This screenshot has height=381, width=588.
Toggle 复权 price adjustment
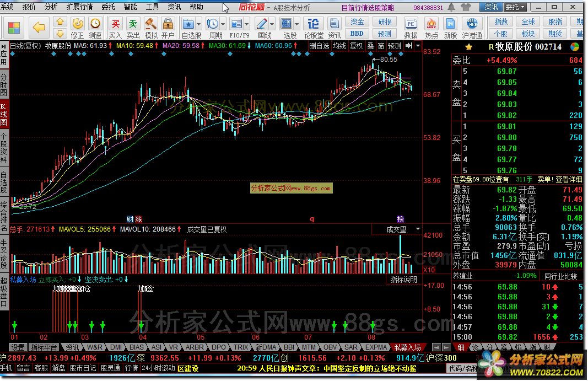(356, 46)
